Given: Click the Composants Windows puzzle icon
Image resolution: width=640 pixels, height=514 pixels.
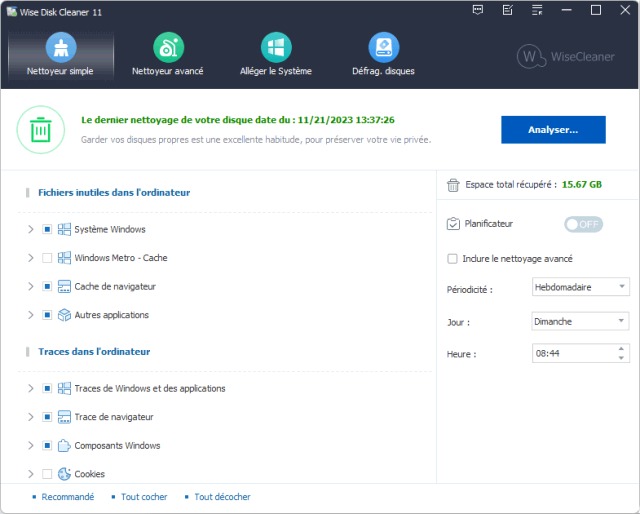Looking at the screenshot, I should tap(64, 446).
